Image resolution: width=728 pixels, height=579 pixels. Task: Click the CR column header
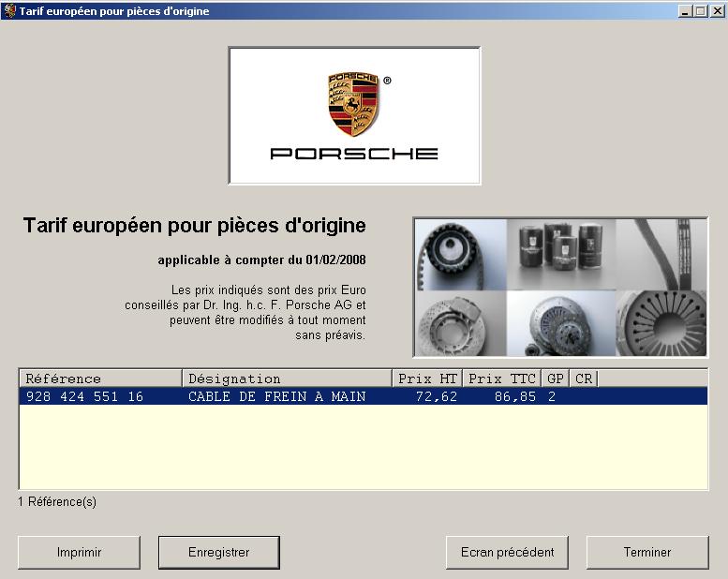click(584, 379)
